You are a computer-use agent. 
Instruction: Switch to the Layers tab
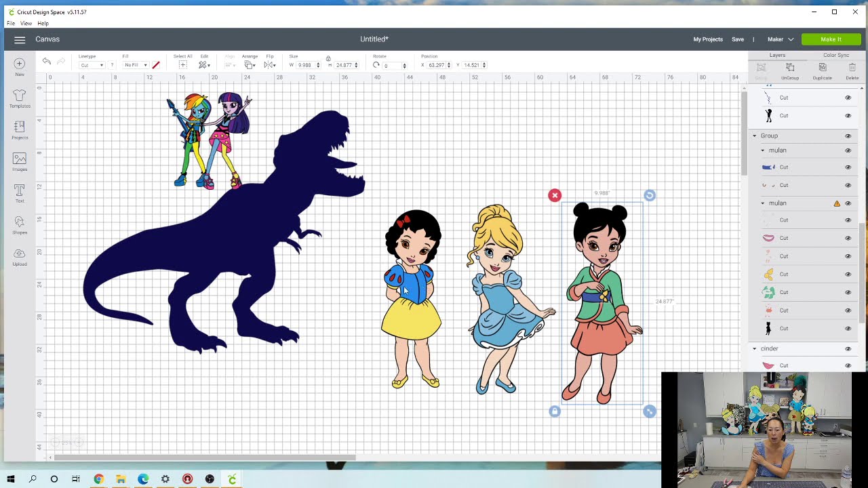click(777, 55)
